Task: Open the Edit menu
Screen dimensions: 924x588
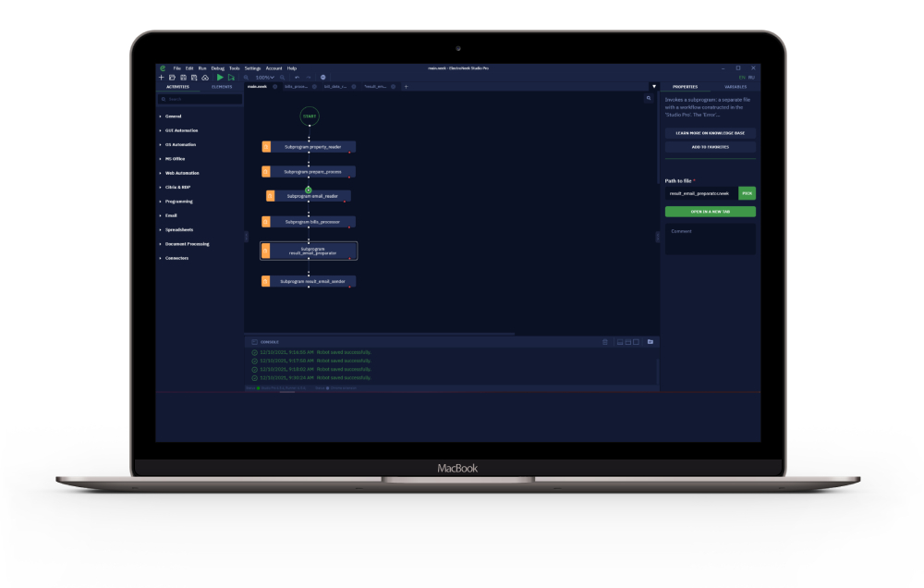Action: [189, 68]
